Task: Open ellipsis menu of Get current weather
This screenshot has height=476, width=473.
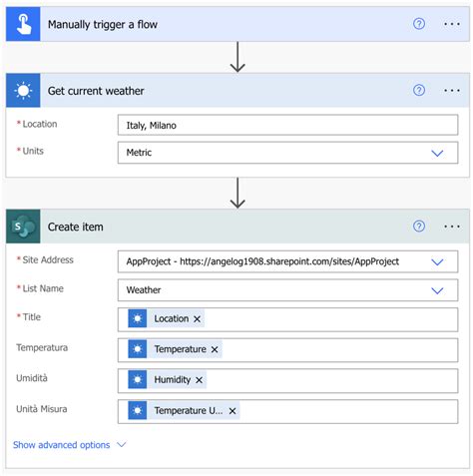Action: 452,90
